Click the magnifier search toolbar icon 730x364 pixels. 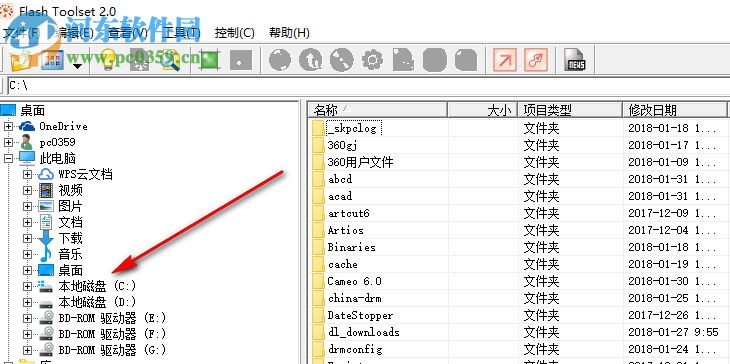pyautogui.click(x=169, y=61)
